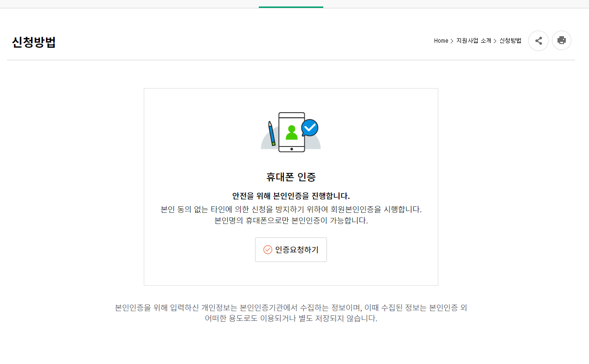
Task: Click the verification notice paragraph below the box
Action: (291, 313)
